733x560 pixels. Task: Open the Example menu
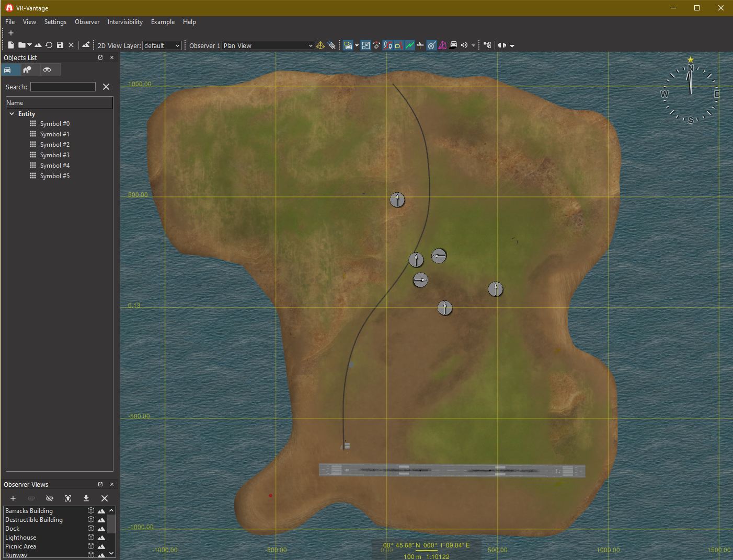pyautogui.click(x=163, y=22)
